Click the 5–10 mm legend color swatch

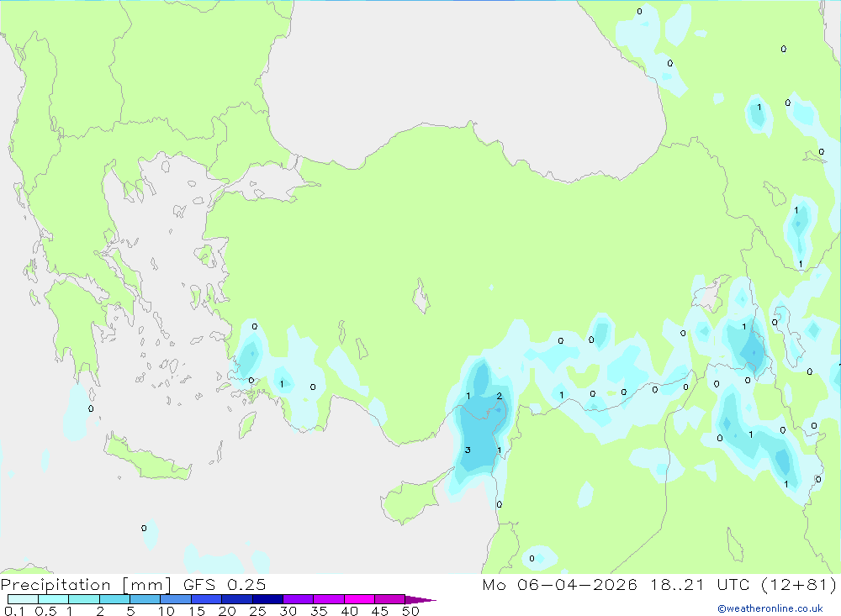145,599
